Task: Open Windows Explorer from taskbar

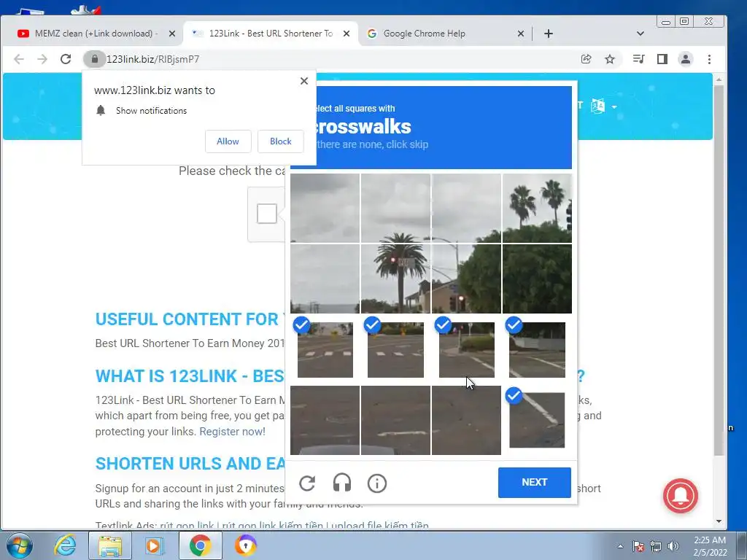Action: tap(110, 545)
